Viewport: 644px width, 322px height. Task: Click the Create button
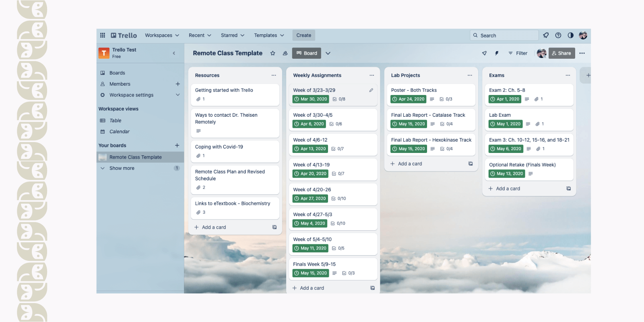(x=304, y=35)
